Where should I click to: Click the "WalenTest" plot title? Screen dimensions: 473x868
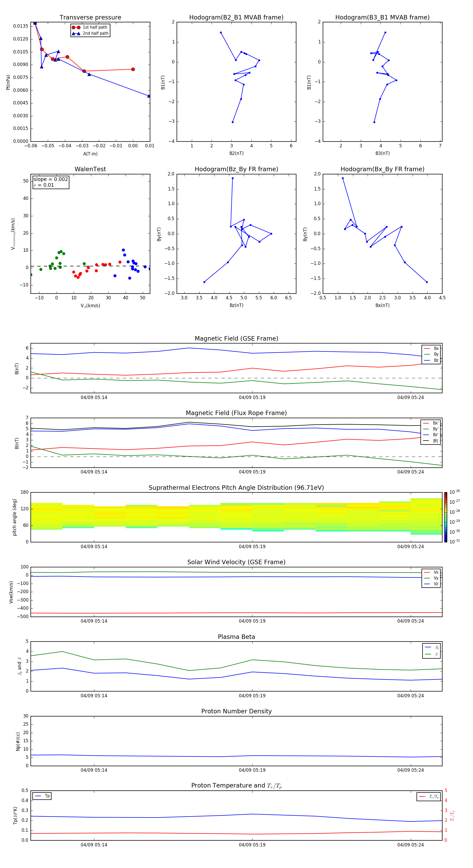tap(90, 169)
